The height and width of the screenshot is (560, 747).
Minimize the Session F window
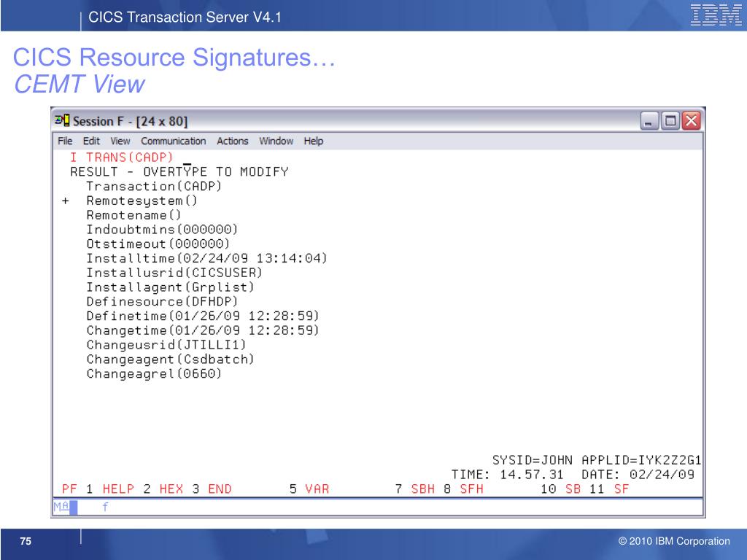[x=649, y=121]
